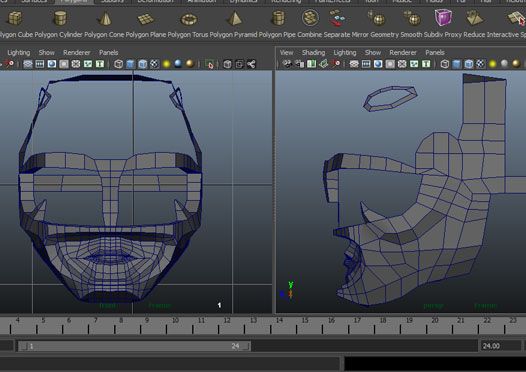Toggle textured display in the left panel
Image resolution: width=526 pixels, height=372 pixels.
pos(154,64)
